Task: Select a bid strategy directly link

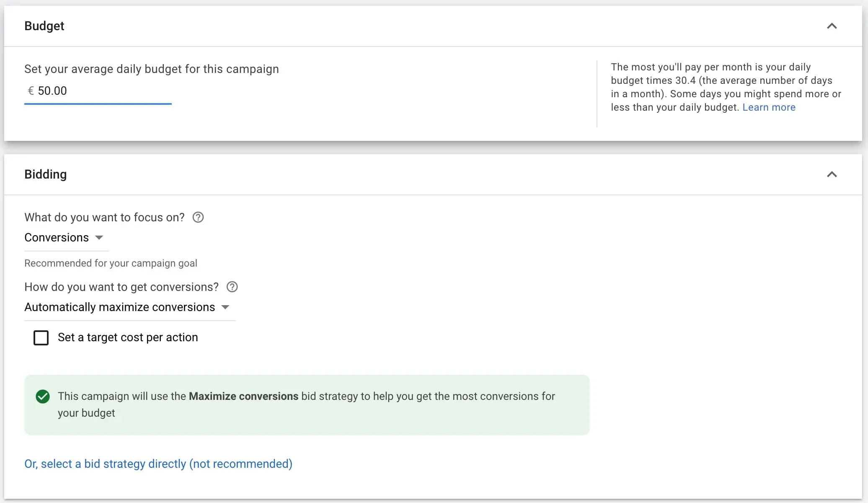Action: (x=158, y=464)
